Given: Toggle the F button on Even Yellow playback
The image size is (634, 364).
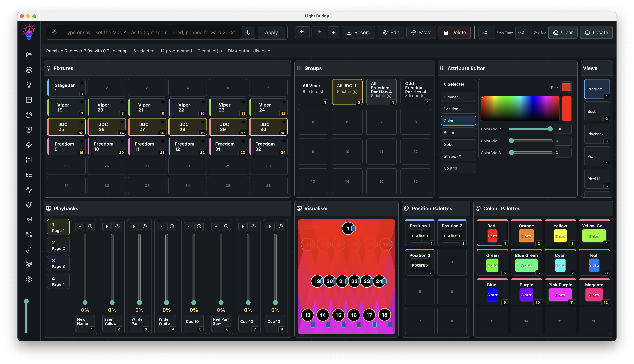Looking at the screenshot, I should [x=107, y=226].
